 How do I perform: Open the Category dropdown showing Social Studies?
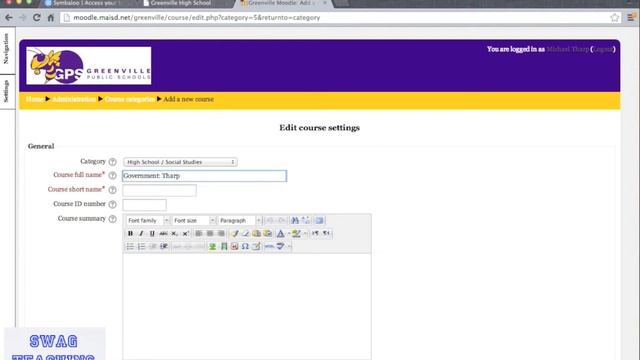click(180, 162)
